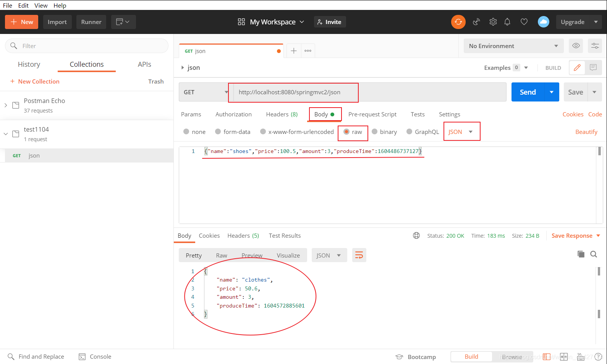Switch to Build mode toggle
This screenshot has height=364, width=607.
(x=471, y=356)
